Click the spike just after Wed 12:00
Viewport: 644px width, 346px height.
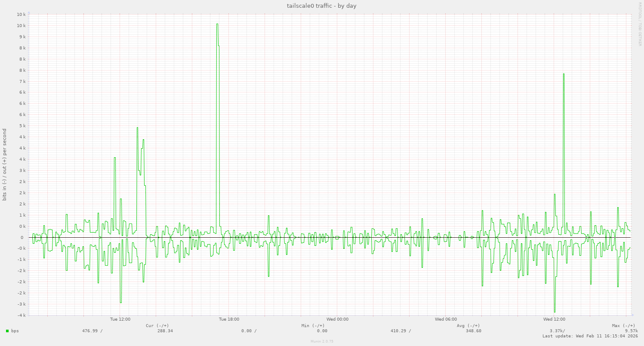click(564, 75)
